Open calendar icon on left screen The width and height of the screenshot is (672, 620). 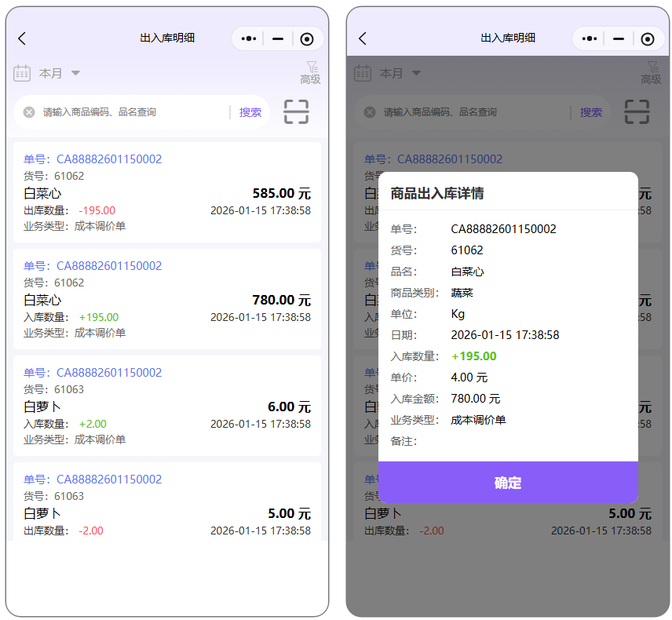22,73
